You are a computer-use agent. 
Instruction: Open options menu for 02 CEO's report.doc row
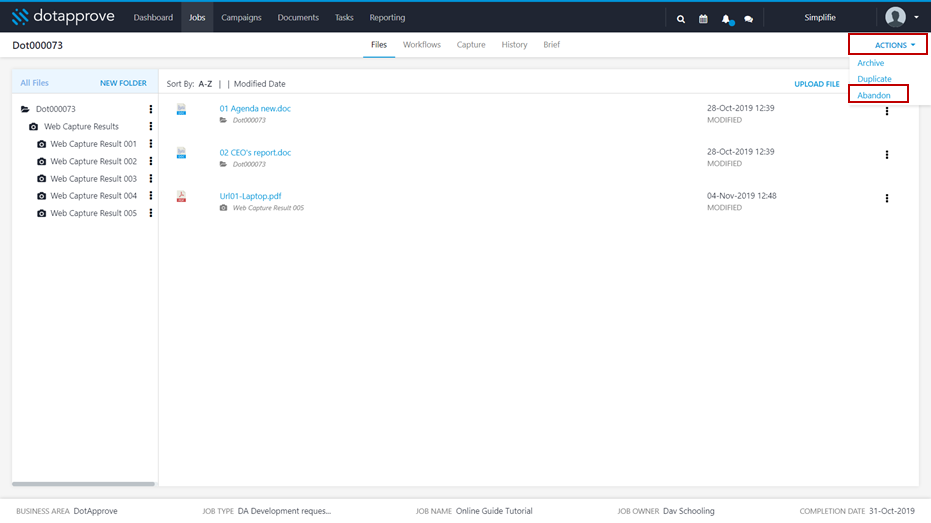point(887,155)
